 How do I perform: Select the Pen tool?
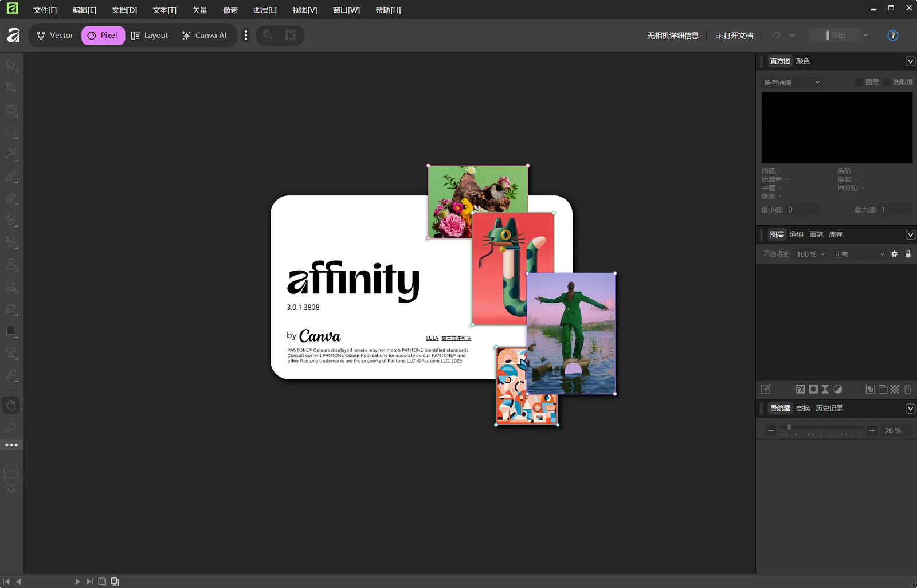[x=11, y=308]
